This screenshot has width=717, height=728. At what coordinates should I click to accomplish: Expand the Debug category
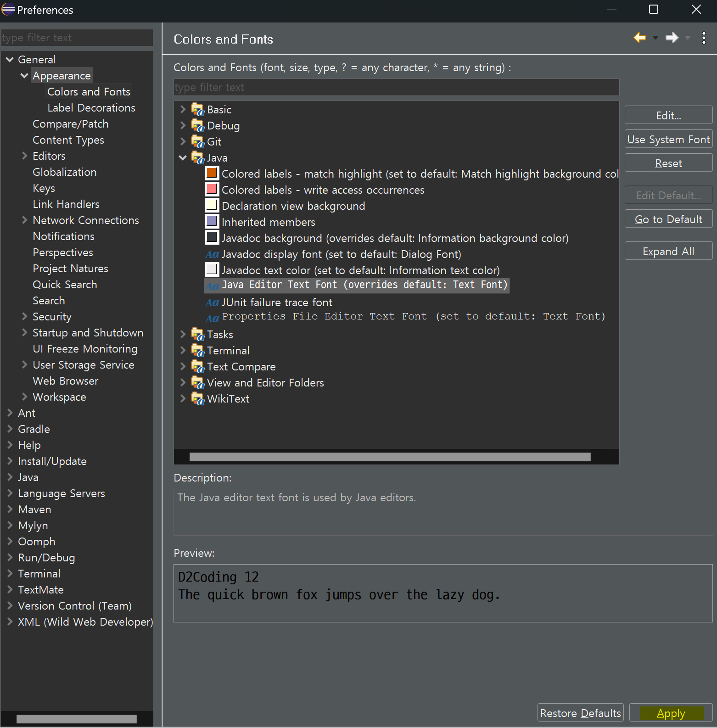(x=183, y=125)
